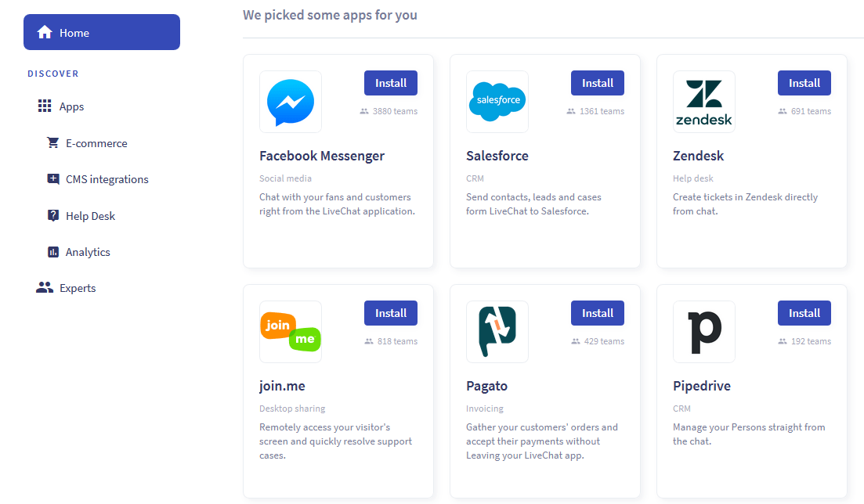Install the Facebook Messenger app
The height and width of the screenshot is (504, 864).
point(391,83)
